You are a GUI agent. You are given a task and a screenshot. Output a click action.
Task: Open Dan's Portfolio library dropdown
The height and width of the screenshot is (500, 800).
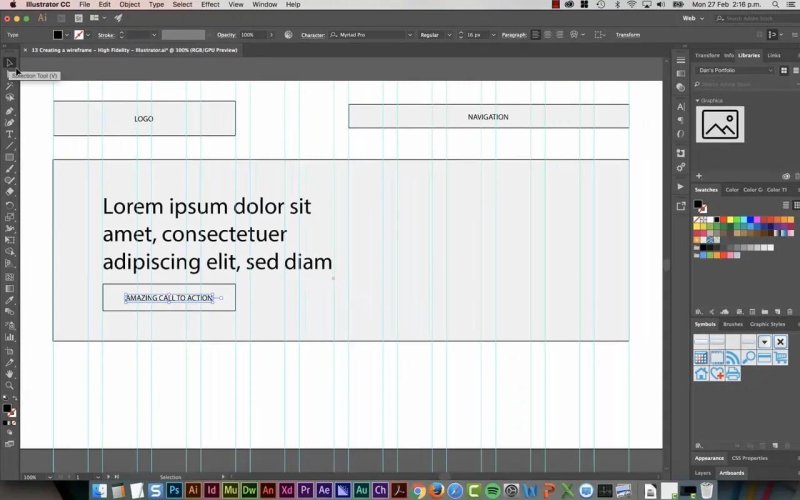735,70
